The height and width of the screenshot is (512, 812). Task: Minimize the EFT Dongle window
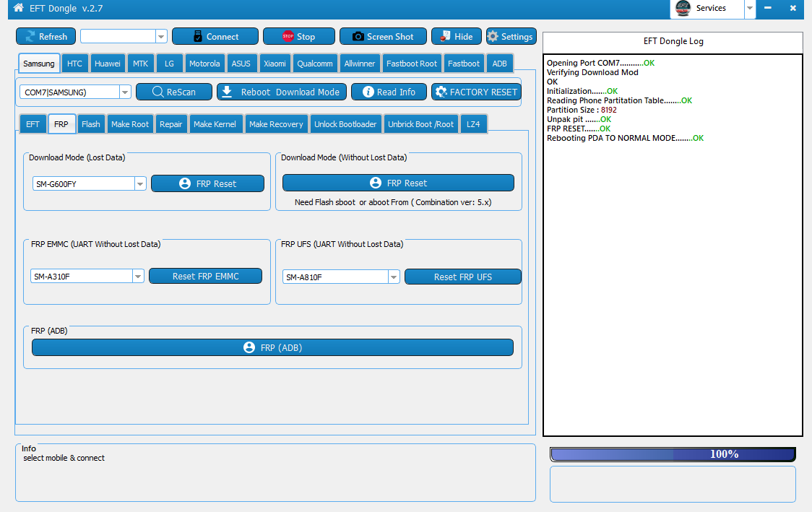click(768, 8)
